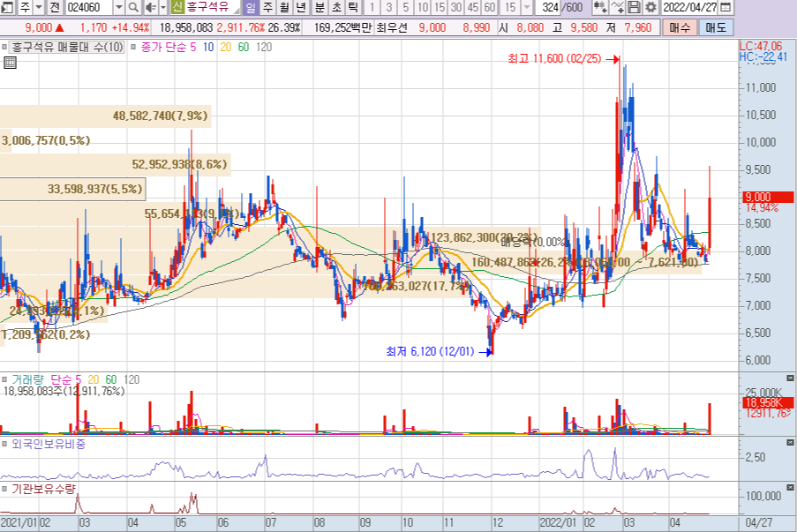Close the 외국인보유비중 panel
The width and height of the screenshot is (797, 532).
[x=790, y=443]
